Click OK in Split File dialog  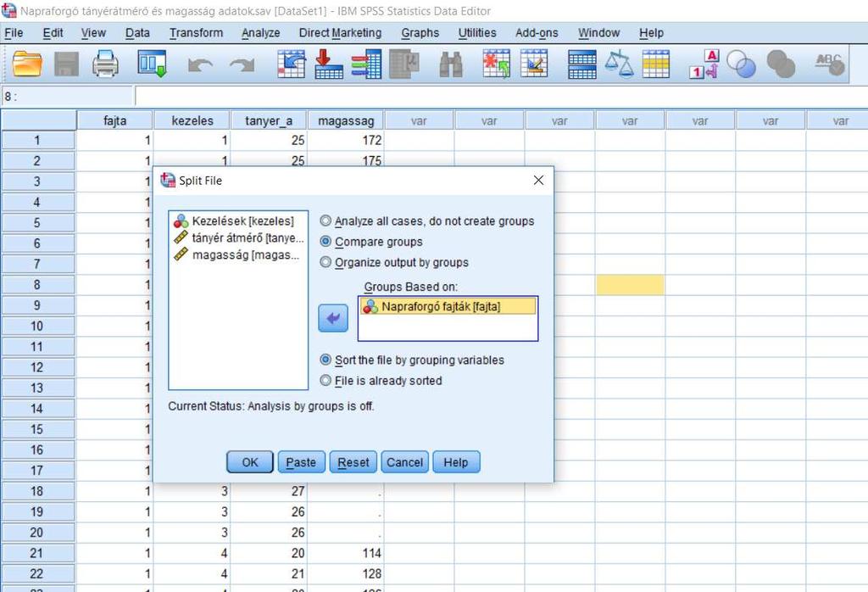coord(250,462)
